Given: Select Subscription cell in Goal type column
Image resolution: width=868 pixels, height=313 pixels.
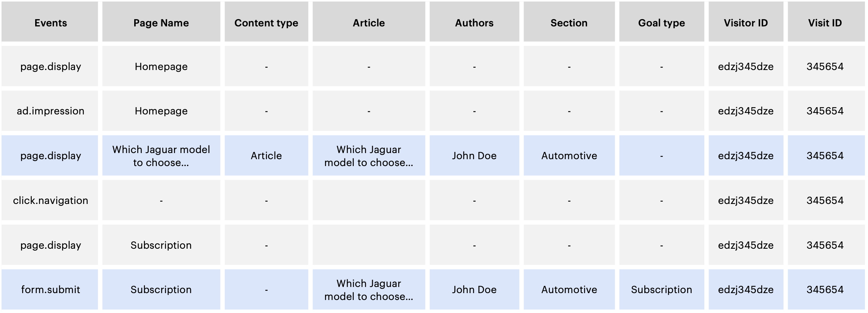Looking at the screenshot, I should tap(662, 290).
